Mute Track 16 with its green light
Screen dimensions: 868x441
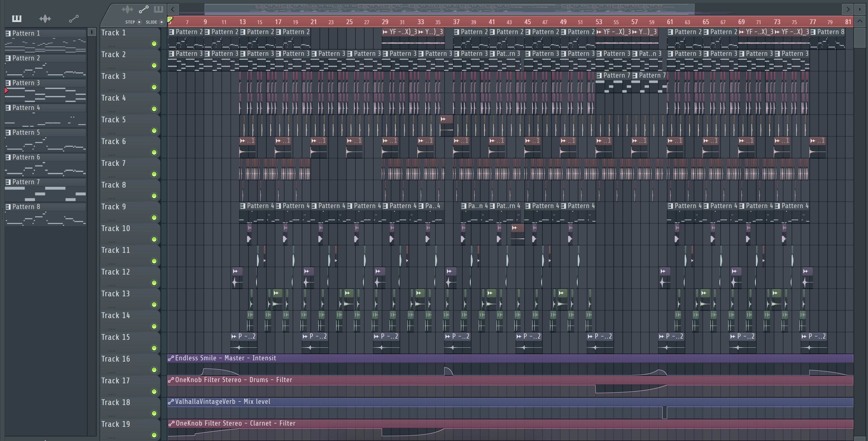(154, 370)
